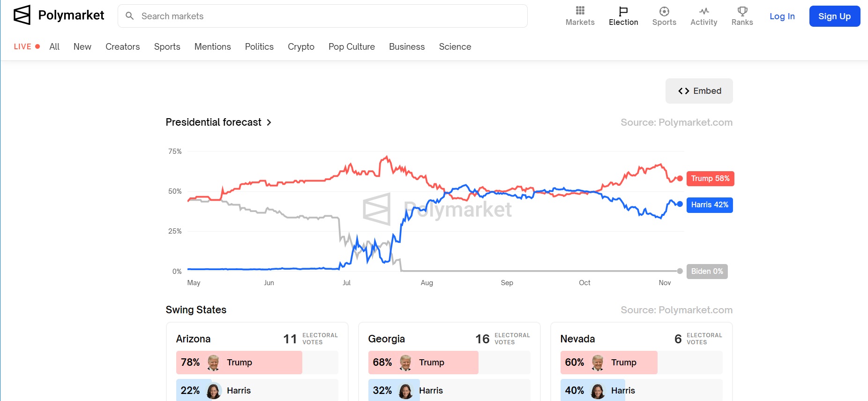This screenshot has height=401, width=868.
Task: Switch to the Crypto tab
Action: click(301, 46)
